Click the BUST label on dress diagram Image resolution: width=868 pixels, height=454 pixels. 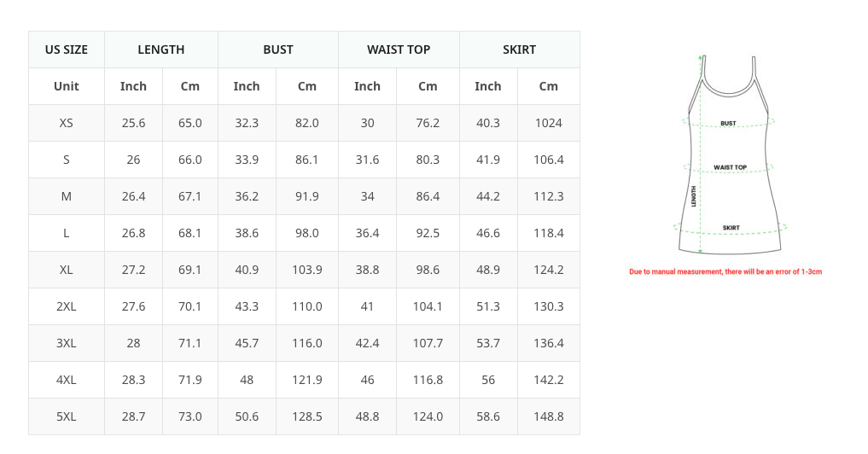tap(728, 124)
